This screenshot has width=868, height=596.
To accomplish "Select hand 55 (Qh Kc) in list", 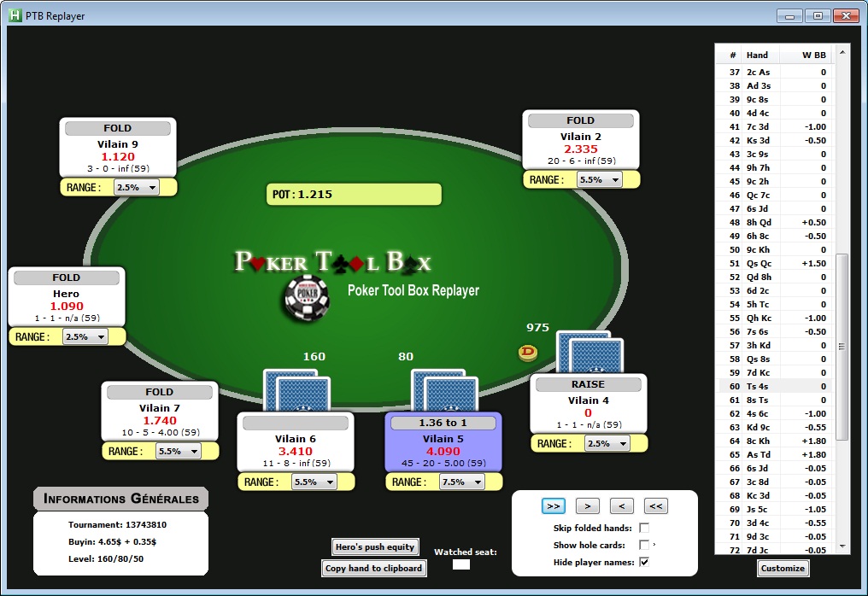I will [x=775, y=318].
